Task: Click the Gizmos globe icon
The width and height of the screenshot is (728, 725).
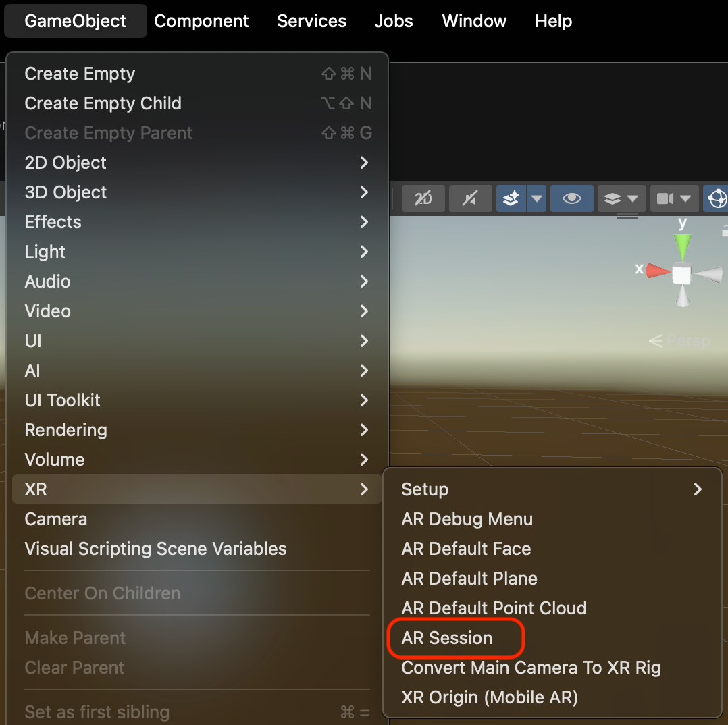Action: (717, 198)
